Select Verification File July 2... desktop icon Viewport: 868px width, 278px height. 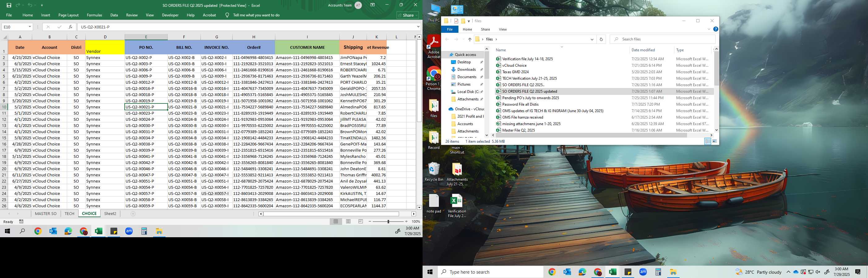pos(457,206)
